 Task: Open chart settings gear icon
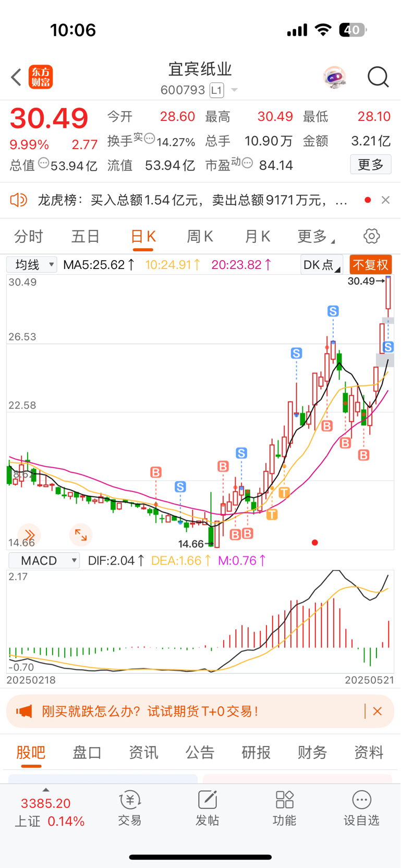pyautogui.click(x=371, y=236)
